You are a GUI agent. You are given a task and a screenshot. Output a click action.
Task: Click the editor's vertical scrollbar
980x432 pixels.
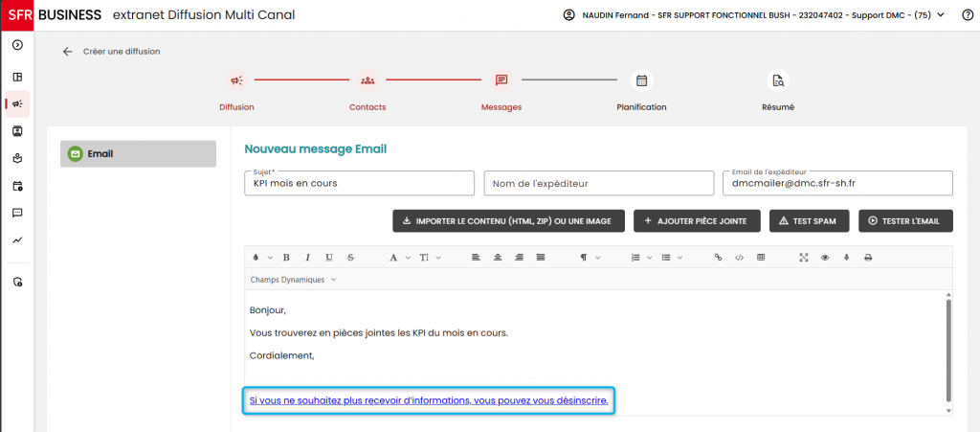tap(948, 350)
